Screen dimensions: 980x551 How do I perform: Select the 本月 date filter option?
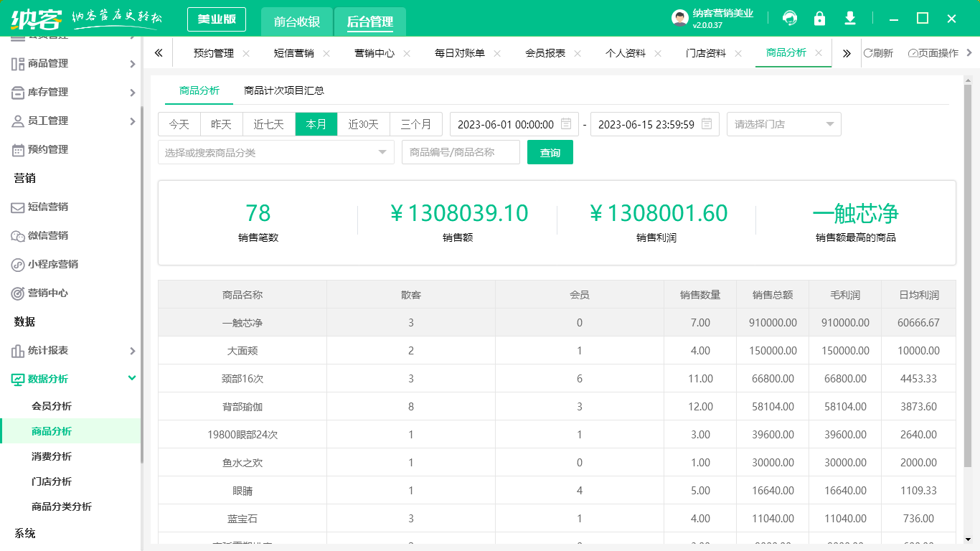tap(316, 123)
